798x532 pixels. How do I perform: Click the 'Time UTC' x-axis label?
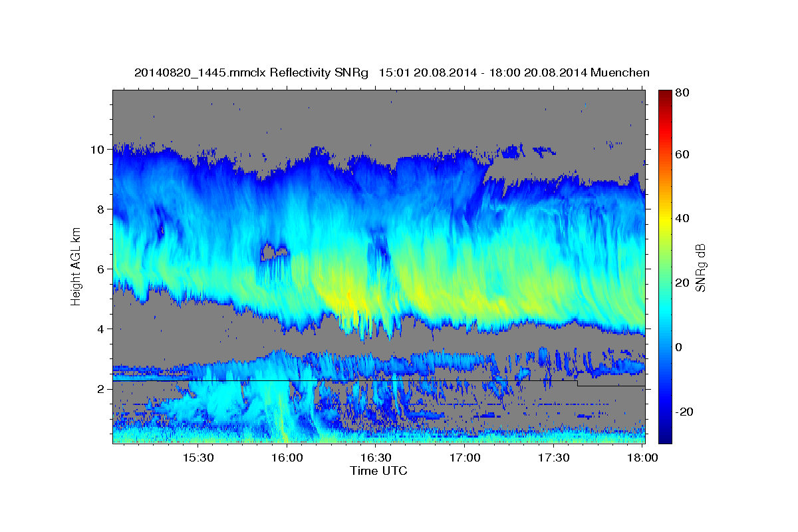pos(378,471)
